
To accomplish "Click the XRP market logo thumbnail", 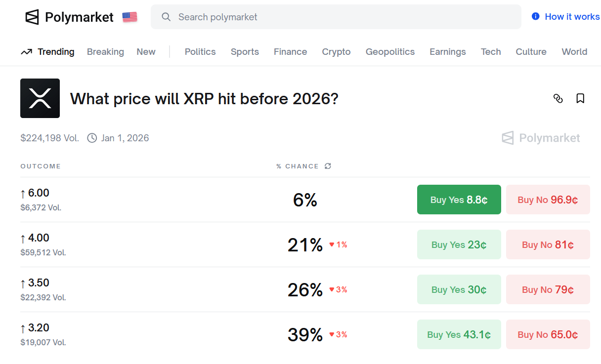I will point(40,98).
